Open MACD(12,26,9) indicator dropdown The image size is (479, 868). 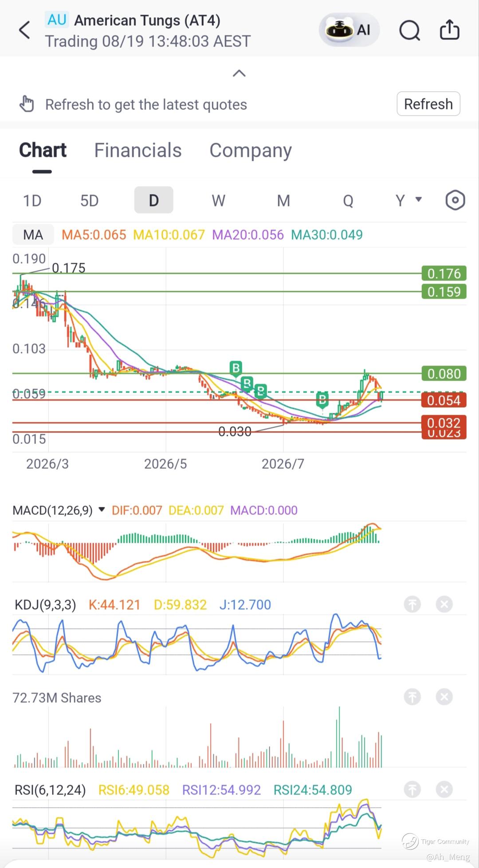coord(59,510)
